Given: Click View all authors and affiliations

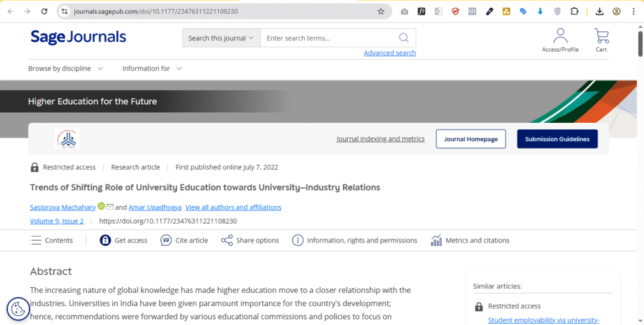Looking at the screenshot, I should (233, 207).
